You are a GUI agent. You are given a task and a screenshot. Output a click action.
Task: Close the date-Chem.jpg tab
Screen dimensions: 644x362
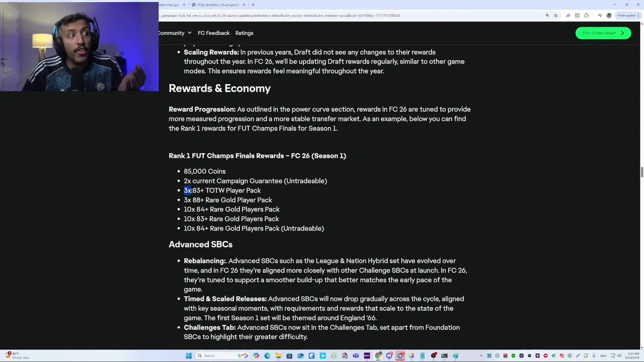(184, 5)
